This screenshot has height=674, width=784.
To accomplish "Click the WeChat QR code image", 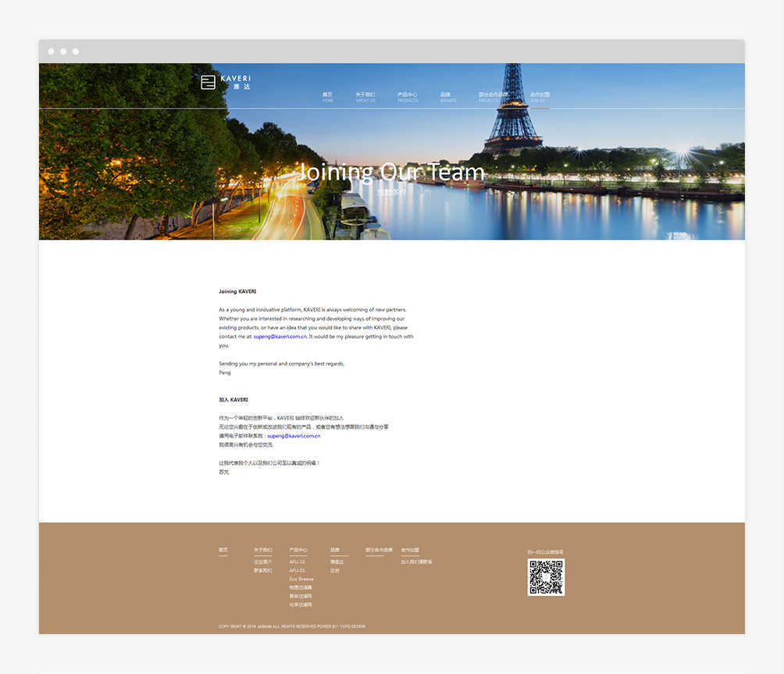I will click(x=546, y=577).
